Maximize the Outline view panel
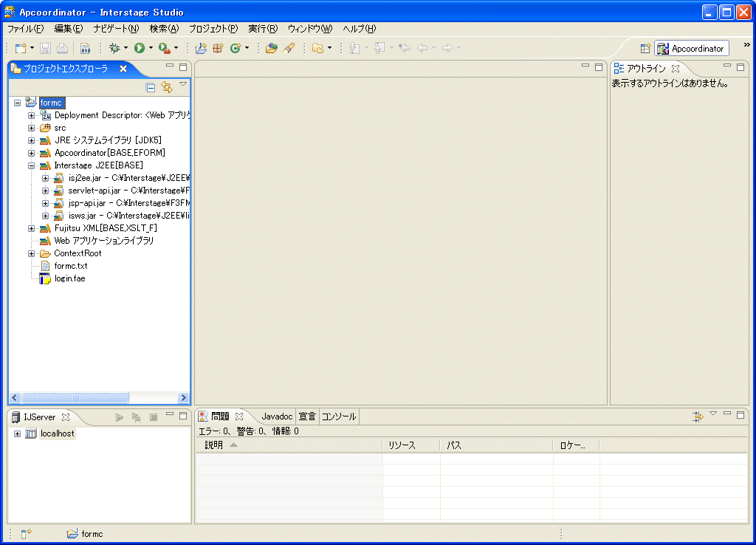The width and height of the screenshot is (756, 545). (x=740, y=67)
